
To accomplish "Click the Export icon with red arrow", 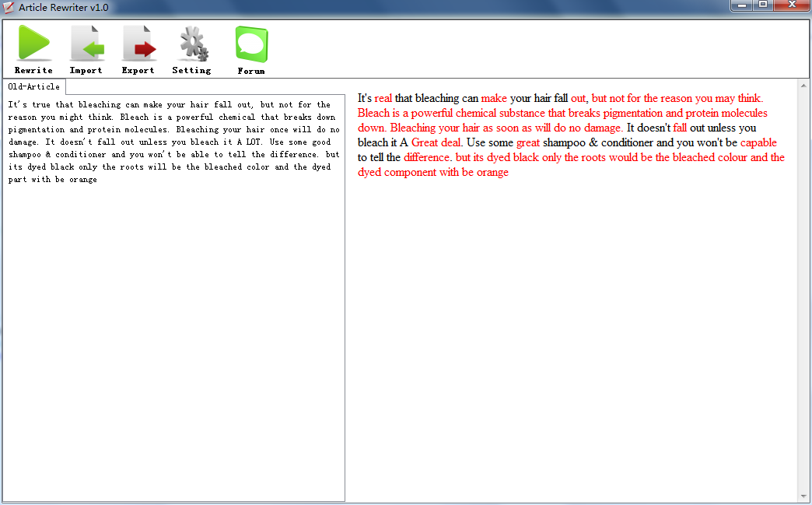I will [x=138, y=44].
